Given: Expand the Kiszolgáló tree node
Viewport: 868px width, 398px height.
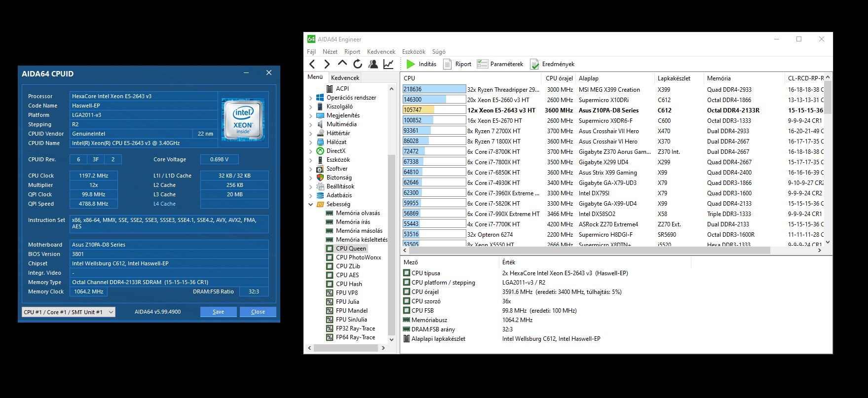Looking at the screenshot, I should coord(311,107).
